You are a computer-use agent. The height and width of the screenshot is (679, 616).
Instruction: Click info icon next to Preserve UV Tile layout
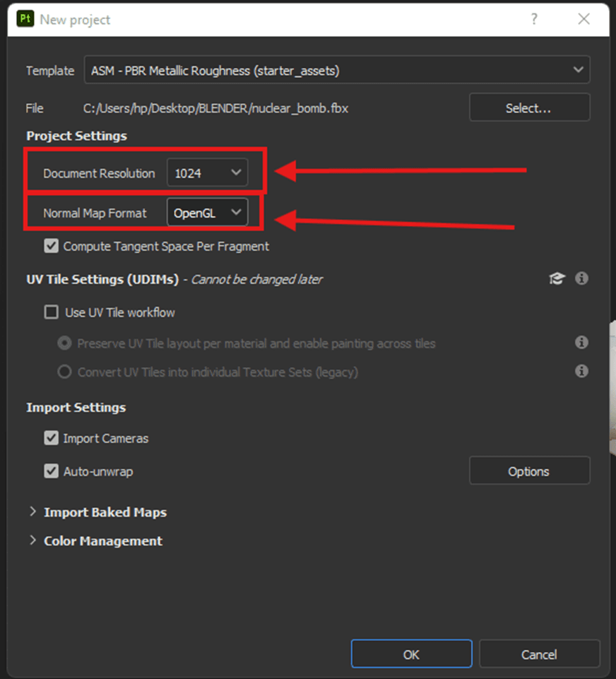(581, 343)
